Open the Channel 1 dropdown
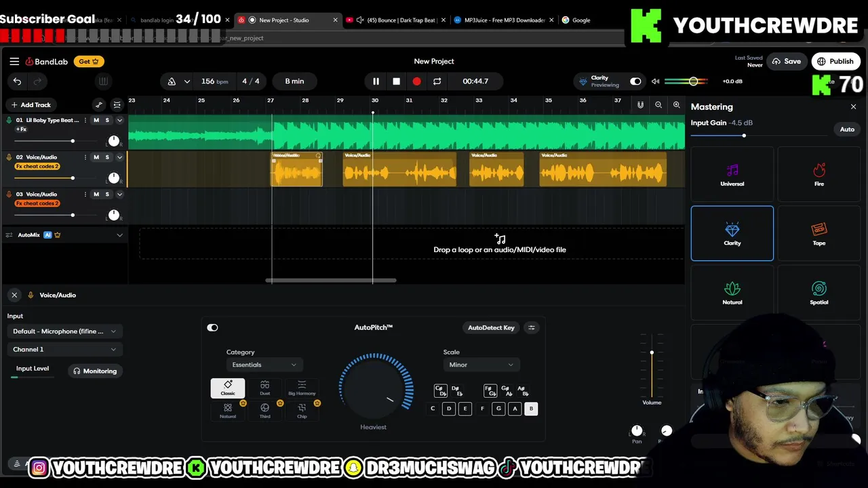 tap(65, 350)
